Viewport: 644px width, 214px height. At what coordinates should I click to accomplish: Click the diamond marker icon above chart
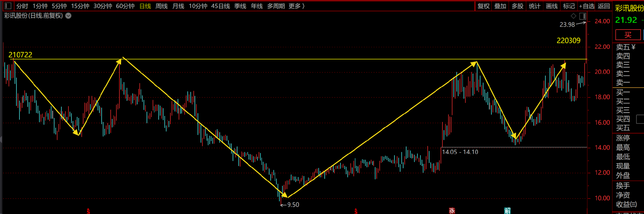574,16
